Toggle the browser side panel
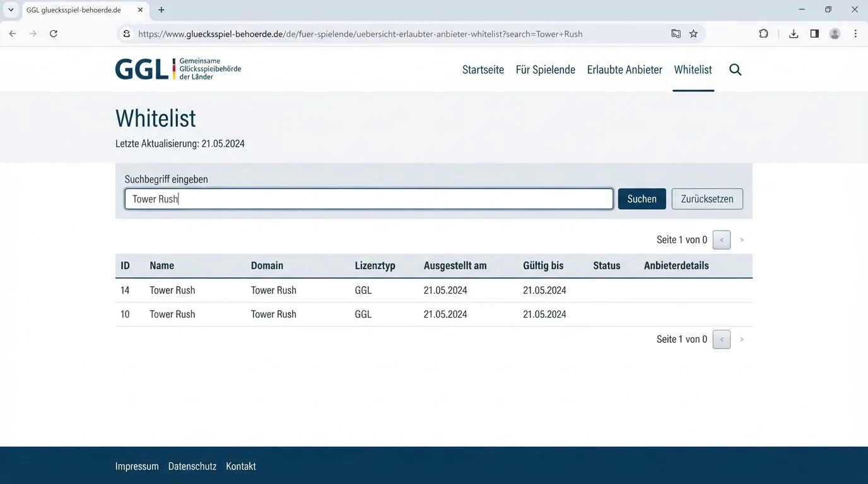Viewport: 868px width, 484px height. click(814, 34)
